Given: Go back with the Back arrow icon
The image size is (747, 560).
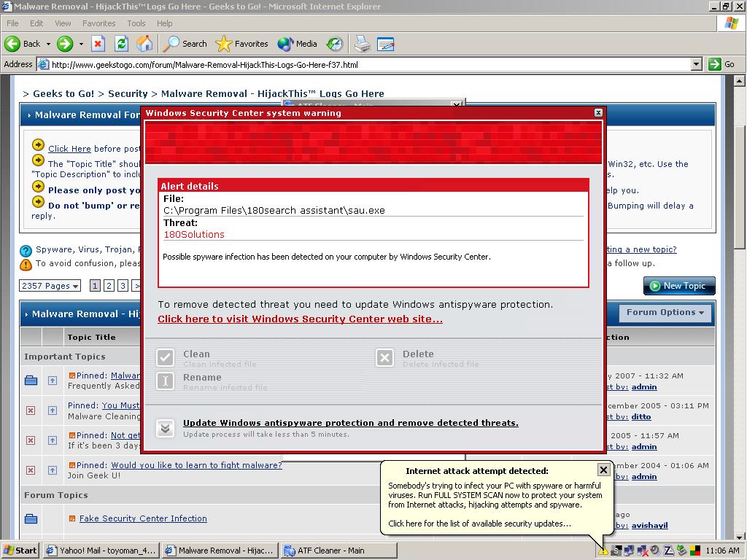Looking at the screenshot, I should [12, 44].
